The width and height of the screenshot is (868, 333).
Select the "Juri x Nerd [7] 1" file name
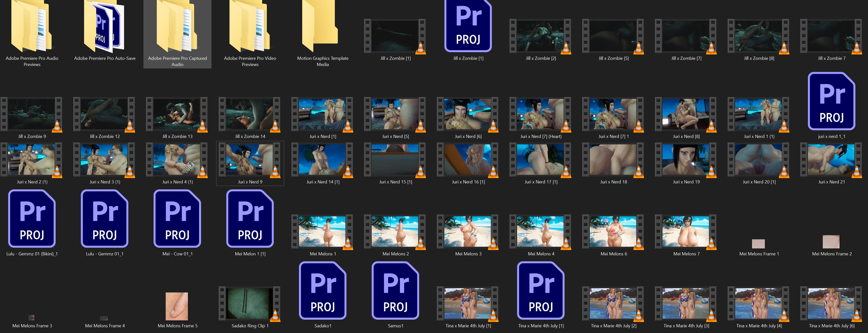point(614,136)
